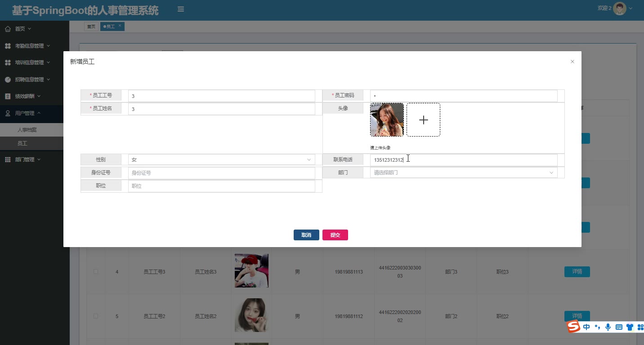Viewport: 644px width, 345px height.
Task: Expand the 部门管理 chevron
Action: point(39,159)
